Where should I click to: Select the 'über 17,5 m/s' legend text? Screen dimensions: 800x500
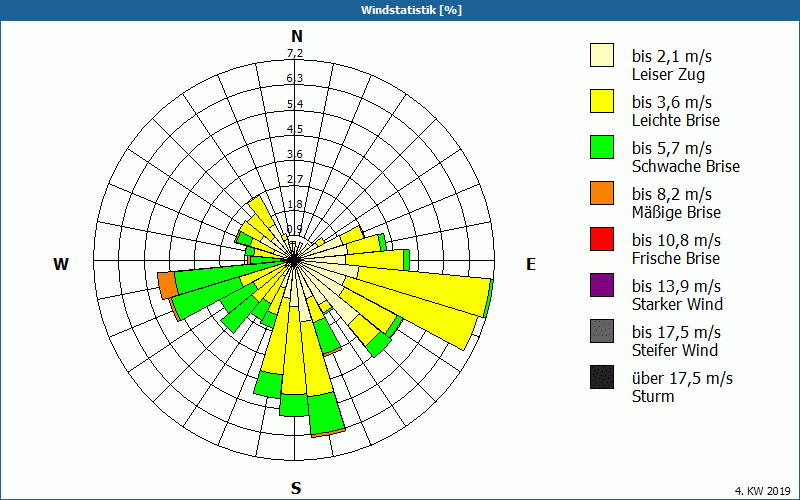(x=682, y=378)
